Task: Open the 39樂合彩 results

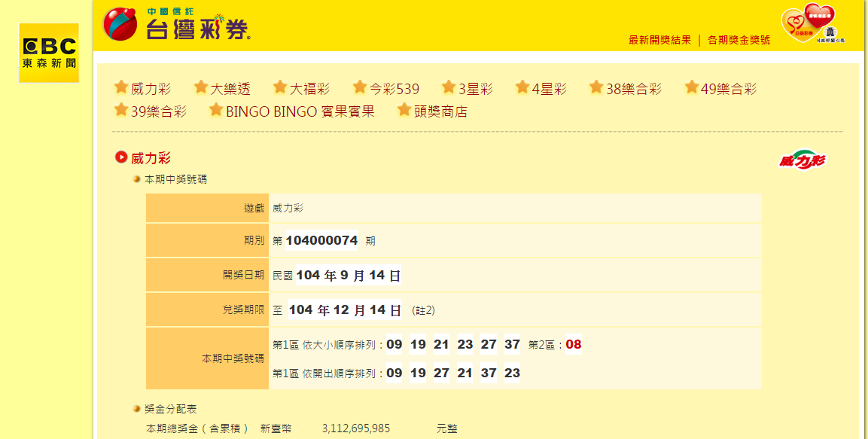Action: [x=159, y=112]
